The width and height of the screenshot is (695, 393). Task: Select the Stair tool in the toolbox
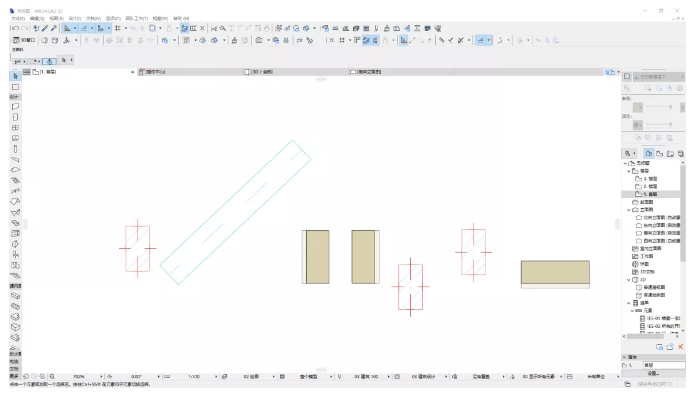tap(15, 181)
